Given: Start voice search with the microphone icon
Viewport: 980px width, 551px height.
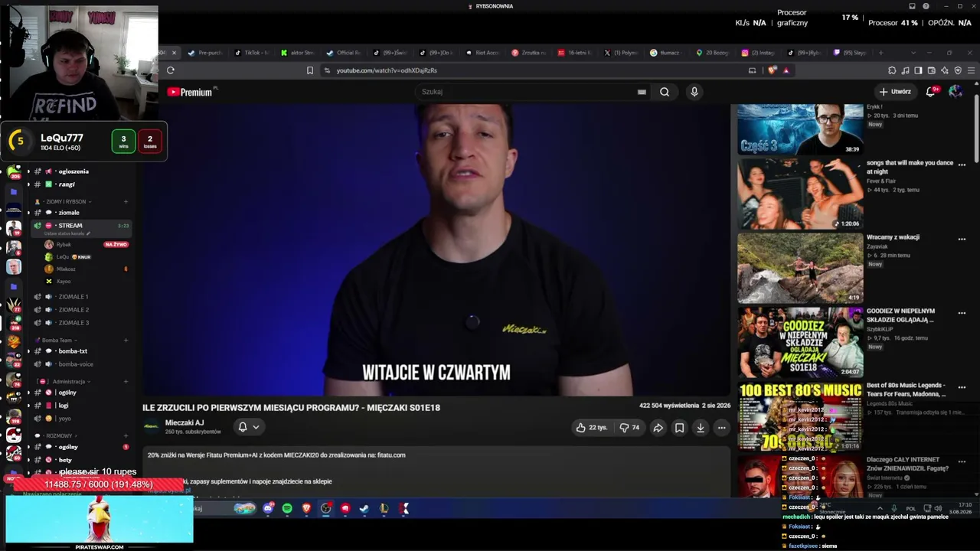Looking at the screenshot, I should tap(694, 92).
